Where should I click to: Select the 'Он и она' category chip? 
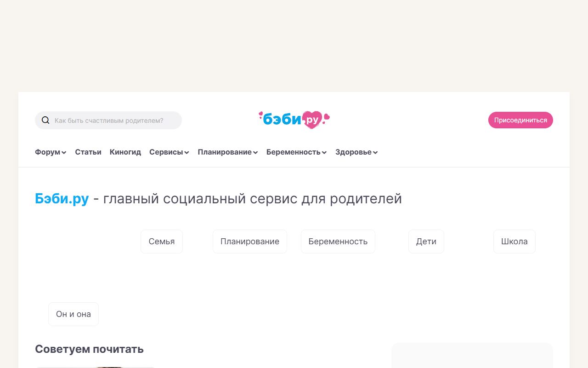[x=73, y=314]
